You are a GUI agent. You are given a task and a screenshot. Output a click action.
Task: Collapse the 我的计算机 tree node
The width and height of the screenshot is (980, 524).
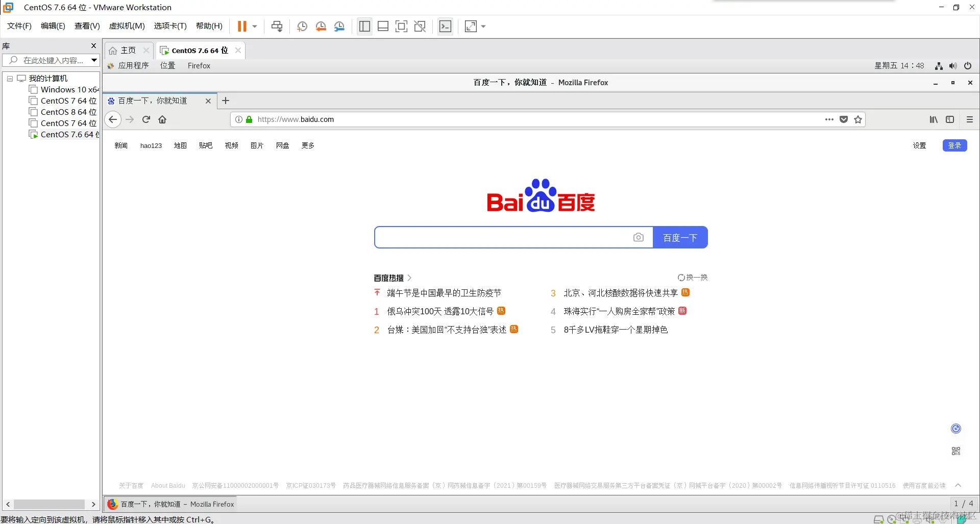[x=10, y=79]
